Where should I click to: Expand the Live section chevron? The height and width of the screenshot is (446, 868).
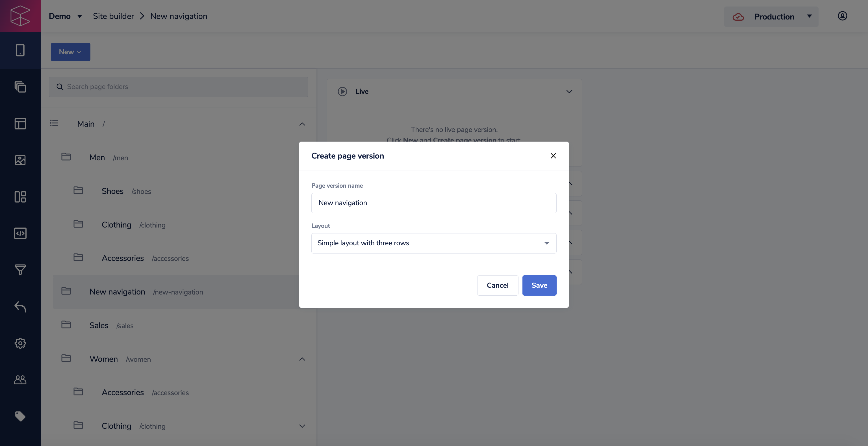569,92
